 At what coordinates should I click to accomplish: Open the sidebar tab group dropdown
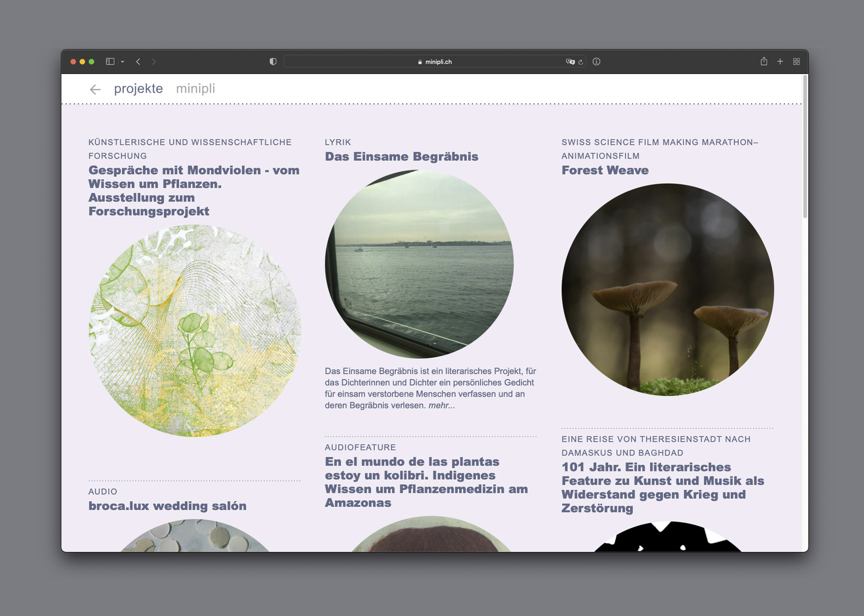[x=122, y=61]
